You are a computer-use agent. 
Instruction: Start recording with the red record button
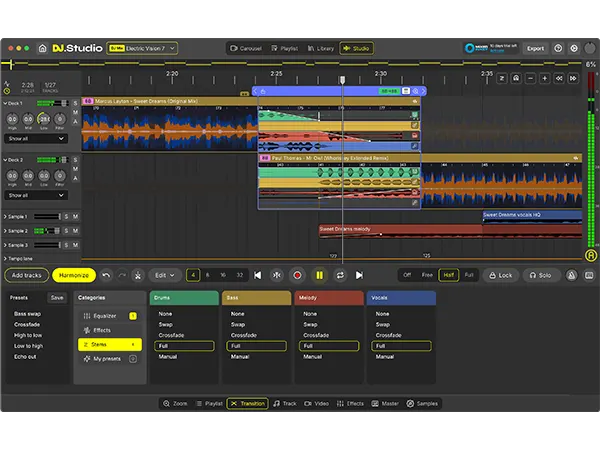(x=297, y=275)
